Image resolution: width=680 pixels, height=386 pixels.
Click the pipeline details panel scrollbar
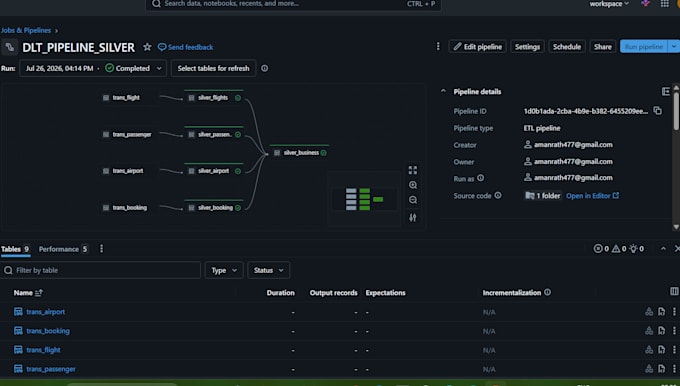coord(676,111)
